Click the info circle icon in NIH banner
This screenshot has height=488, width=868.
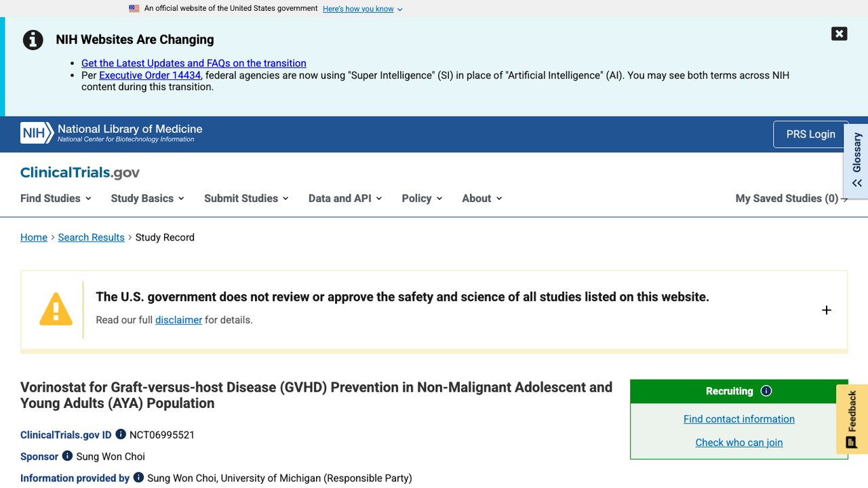(33, 40)
